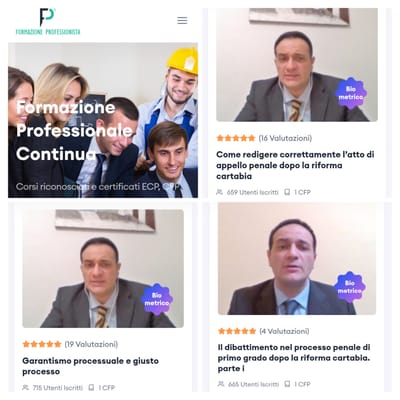Image resolution: width=400 pixels, height=400 pixels.
Task: Click the Biometrico badge on the Garantismo course
Action: (x=157, y=299)
